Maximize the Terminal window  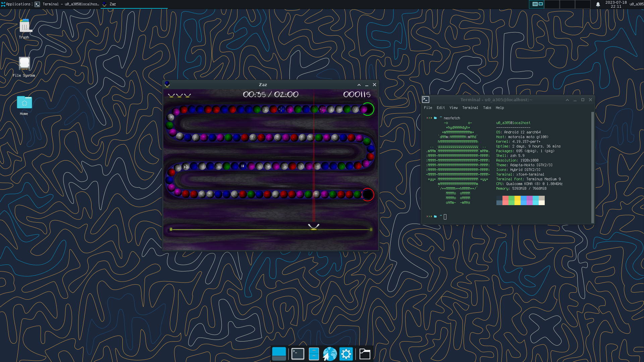tap(583, 100)
